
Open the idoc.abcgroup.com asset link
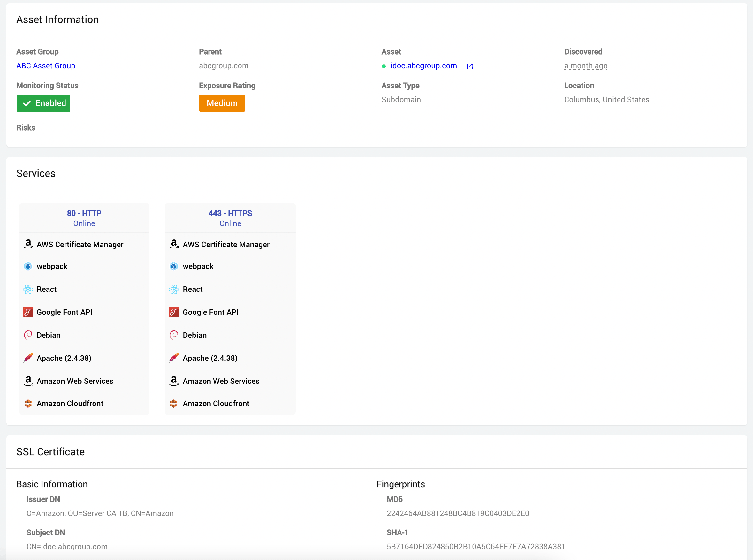423,66
